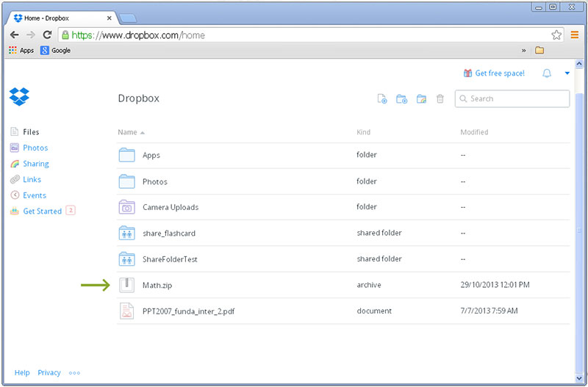Viewport: 588px width, 387px height.
Task: Open more options dots in footer
Action: point(74,373)
